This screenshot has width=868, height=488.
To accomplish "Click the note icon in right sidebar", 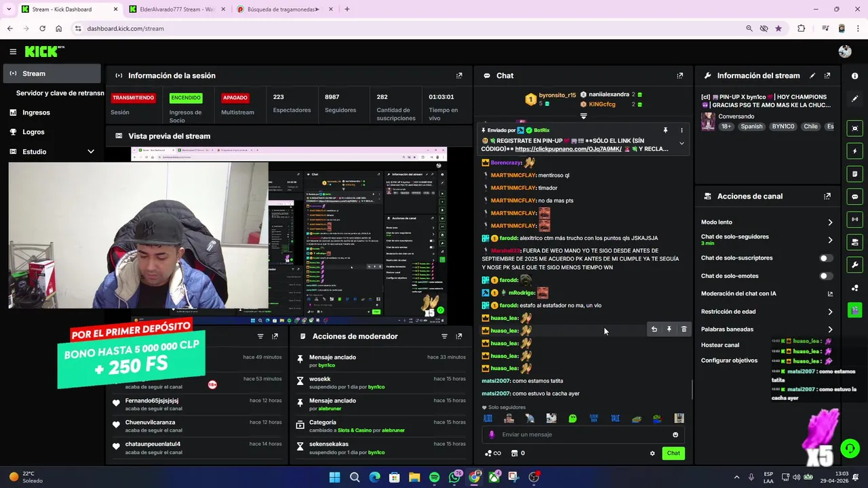I will pos(855,174).
